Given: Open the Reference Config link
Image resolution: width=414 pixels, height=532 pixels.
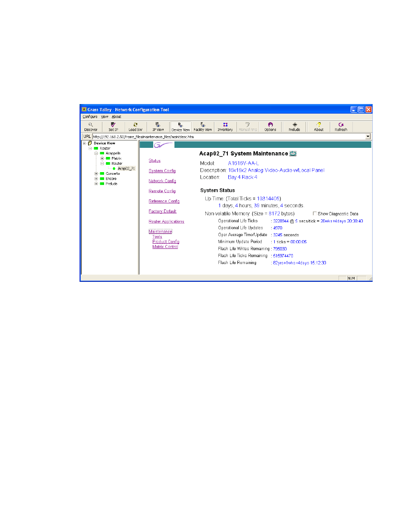Looking at the screenshot, I should click(164, 201).
